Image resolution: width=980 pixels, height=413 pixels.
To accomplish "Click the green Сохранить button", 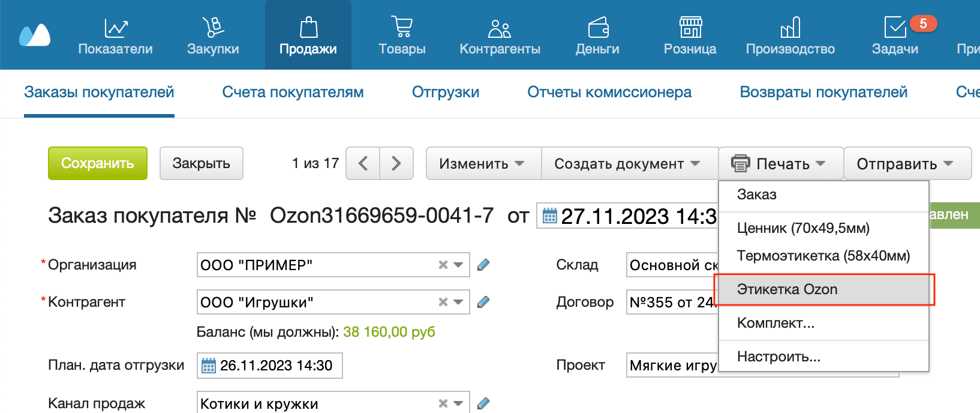I will click(x=98, y=163).
